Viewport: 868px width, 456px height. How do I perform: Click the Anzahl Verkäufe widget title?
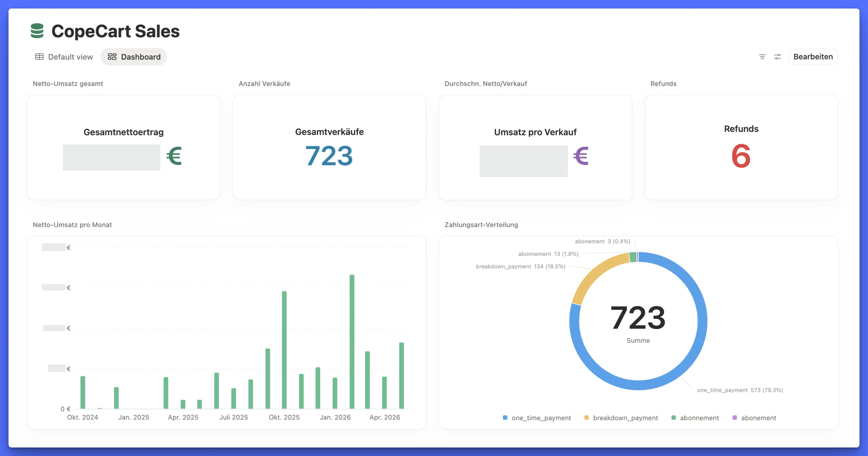pos(264,83)
